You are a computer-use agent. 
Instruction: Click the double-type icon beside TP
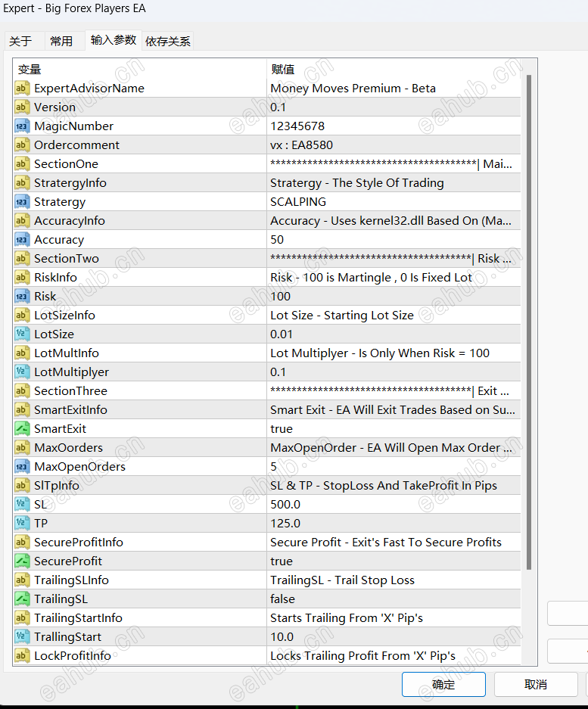(22, 524)
